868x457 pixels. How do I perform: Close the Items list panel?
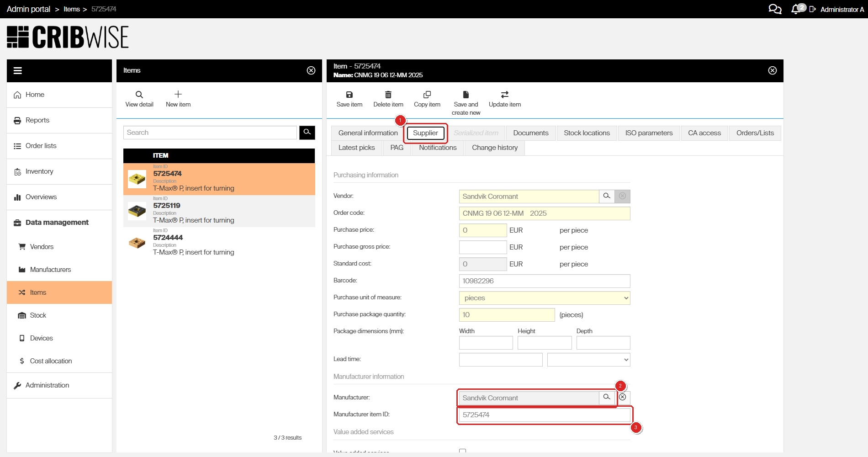(x=311, y=70)
